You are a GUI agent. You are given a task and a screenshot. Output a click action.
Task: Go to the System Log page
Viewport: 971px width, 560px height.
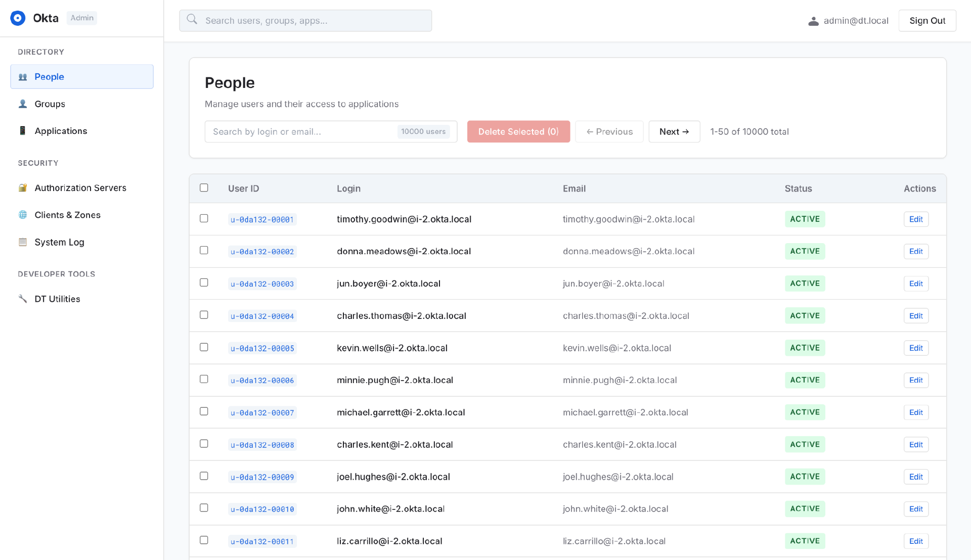pos(59,242)
